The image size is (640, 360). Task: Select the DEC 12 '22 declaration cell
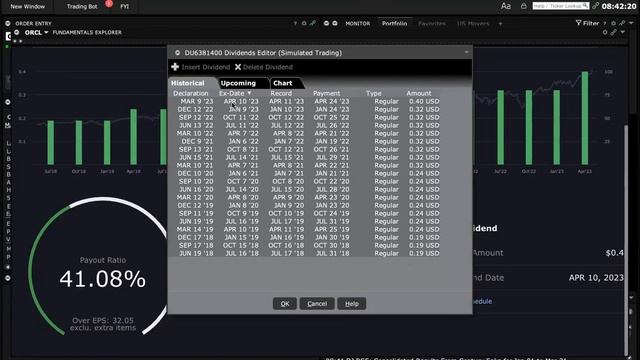(x=196, y=109)
